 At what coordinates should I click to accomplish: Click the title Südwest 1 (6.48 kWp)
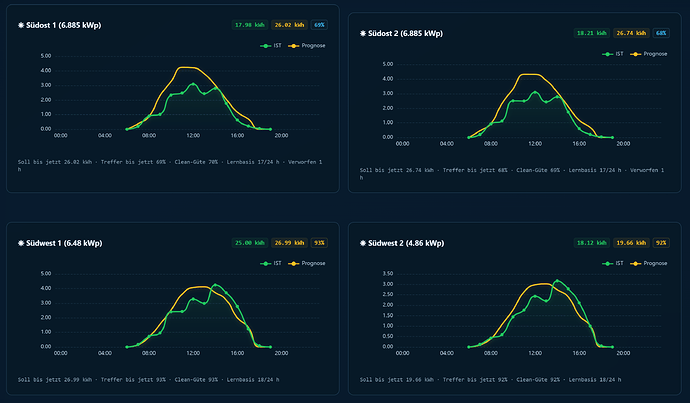pos(64,243)
